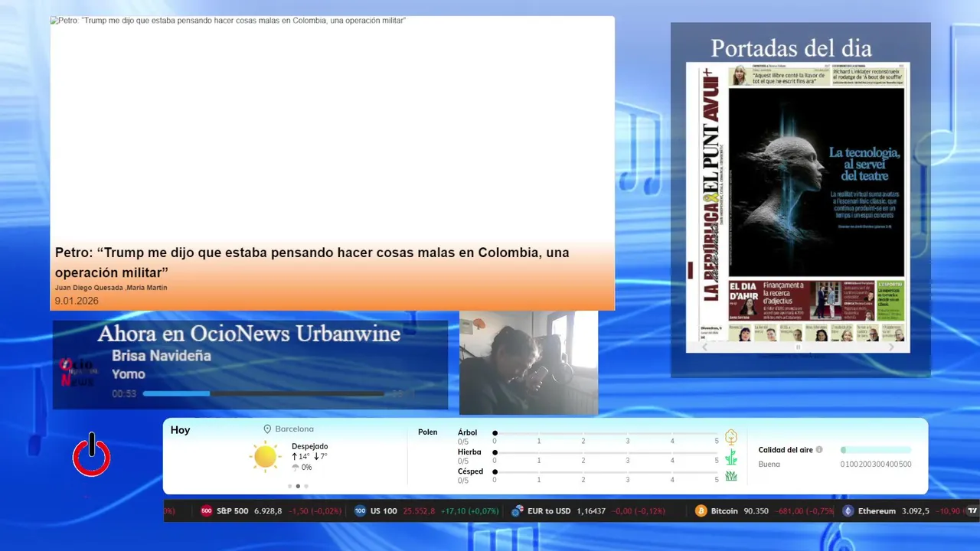Seek within the Brisa Navideña progress bar
This screenshot has width=980, height=551.
263,393
